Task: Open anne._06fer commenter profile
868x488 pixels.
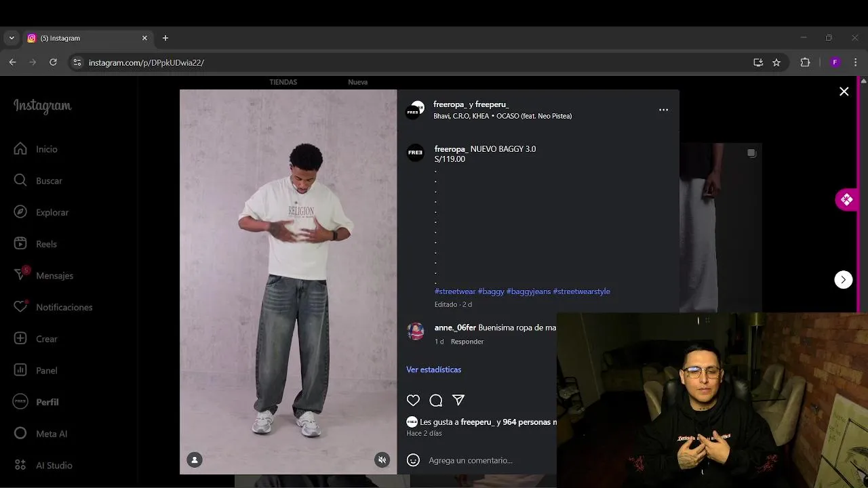Action: pos(455,327)
